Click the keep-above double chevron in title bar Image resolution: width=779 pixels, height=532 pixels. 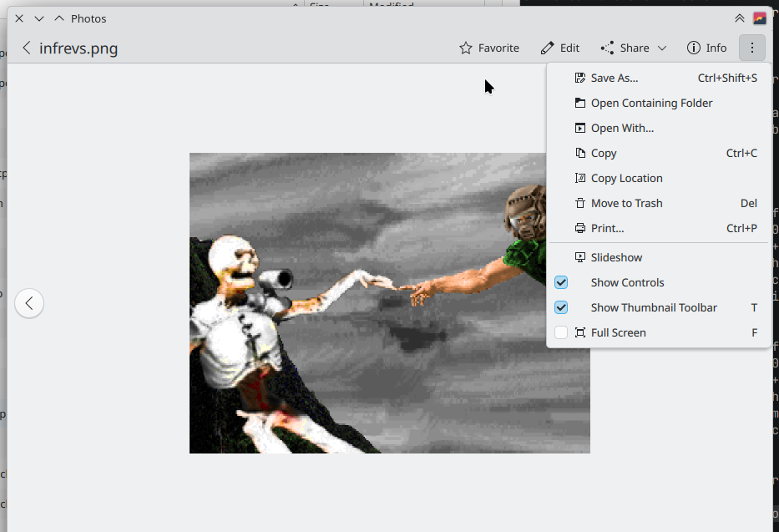click(739, 18)
